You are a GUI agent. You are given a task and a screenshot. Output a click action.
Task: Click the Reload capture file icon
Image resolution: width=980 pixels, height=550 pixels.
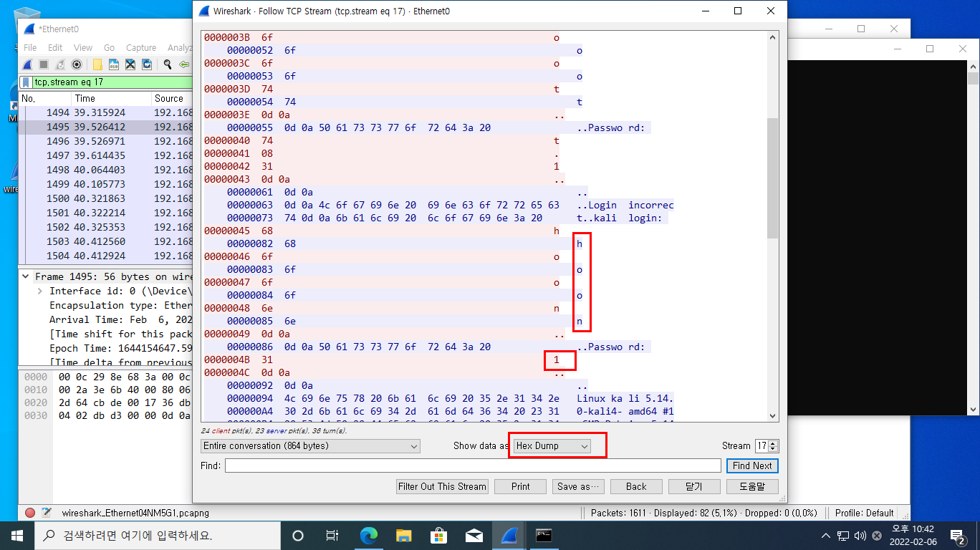[x=147, y=64]
